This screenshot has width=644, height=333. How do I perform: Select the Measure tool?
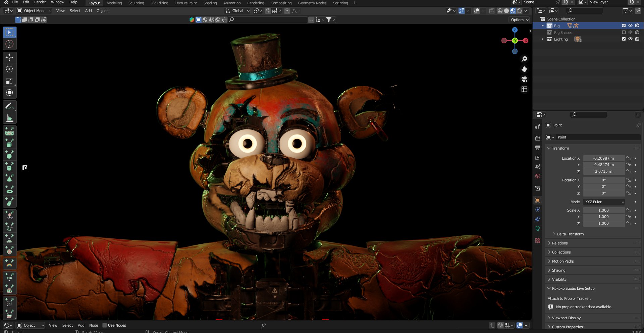[x=9, y=118]
